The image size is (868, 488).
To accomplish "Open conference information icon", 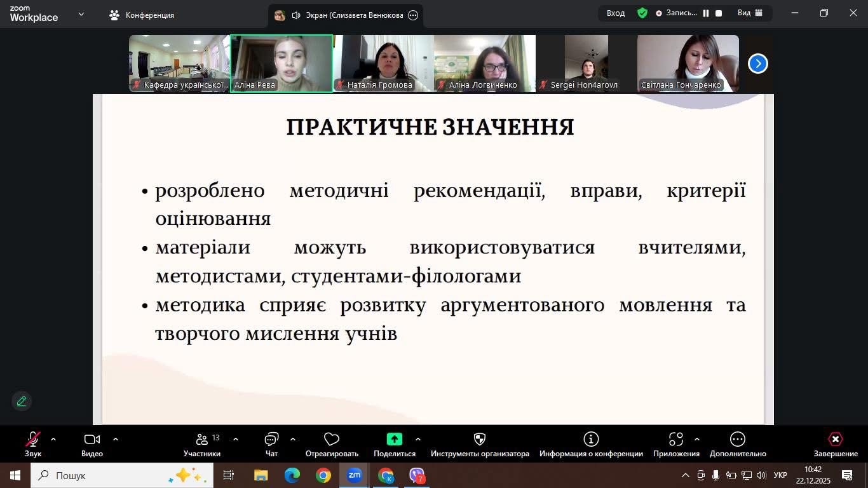I will pos(591,444).
